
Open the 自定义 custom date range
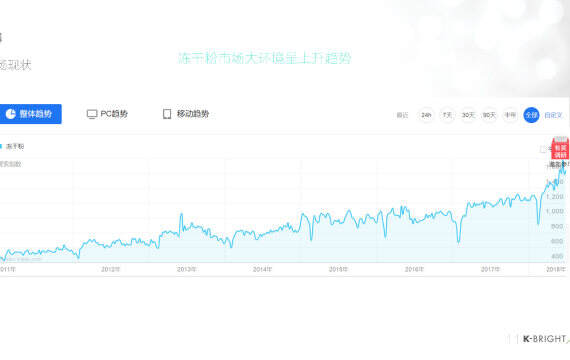(553, 115)
